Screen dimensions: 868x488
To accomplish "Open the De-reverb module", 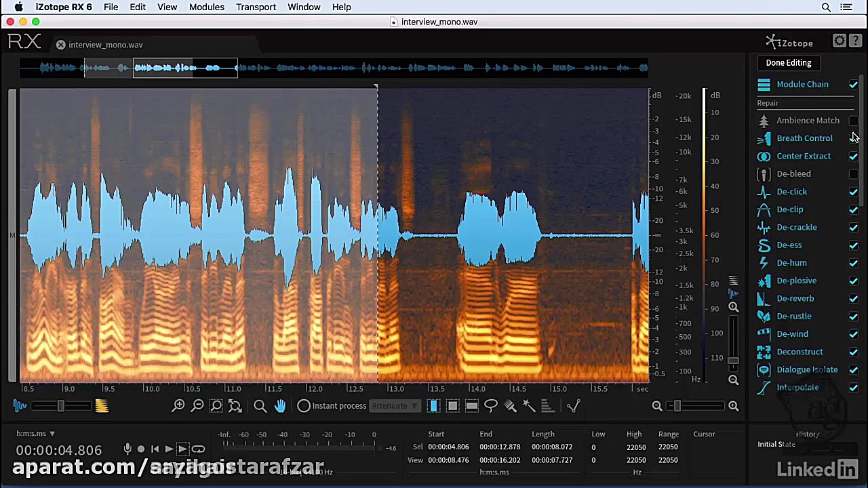I will (795, 298).
